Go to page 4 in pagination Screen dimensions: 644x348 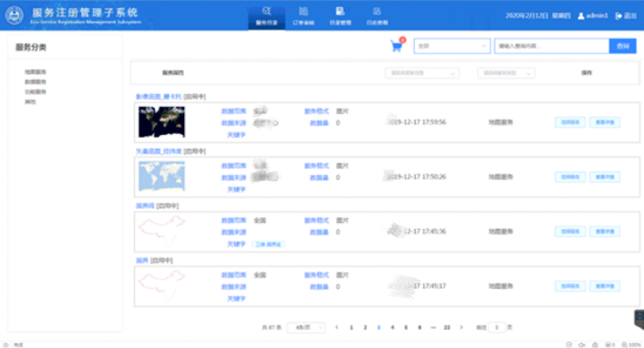point(392,327)
